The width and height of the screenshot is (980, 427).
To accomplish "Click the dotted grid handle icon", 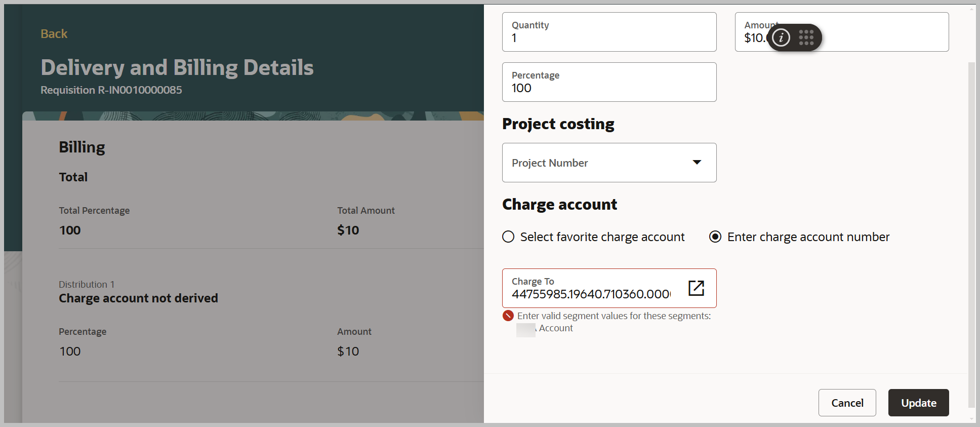I will tap(806, 37).
